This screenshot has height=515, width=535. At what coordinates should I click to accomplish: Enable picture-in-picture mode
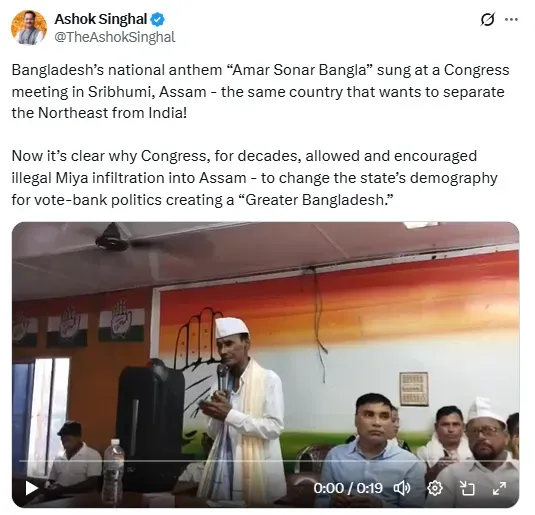[467, 488]
